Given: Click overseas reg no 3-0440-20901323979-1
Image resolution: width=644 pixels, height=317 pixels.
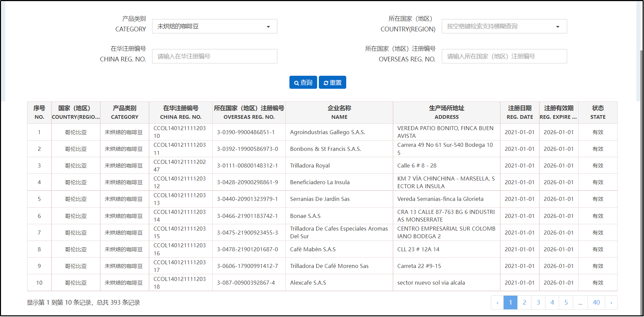Looking at the screenshot, I should pos(247,199).
